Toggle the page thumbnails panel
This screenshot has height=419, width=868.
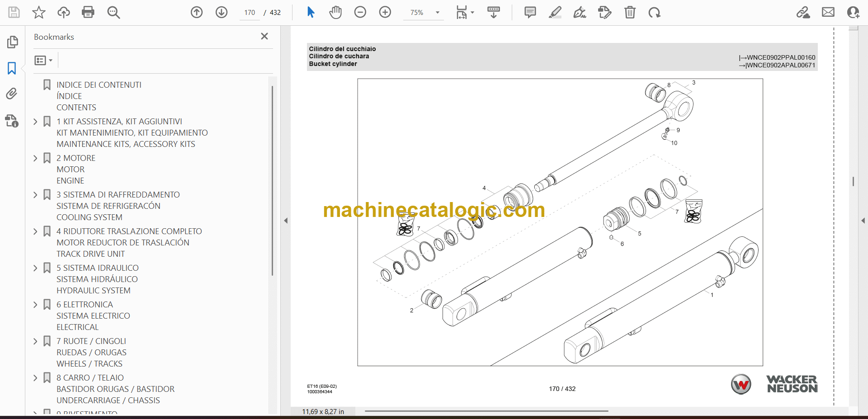click(12, 42)
